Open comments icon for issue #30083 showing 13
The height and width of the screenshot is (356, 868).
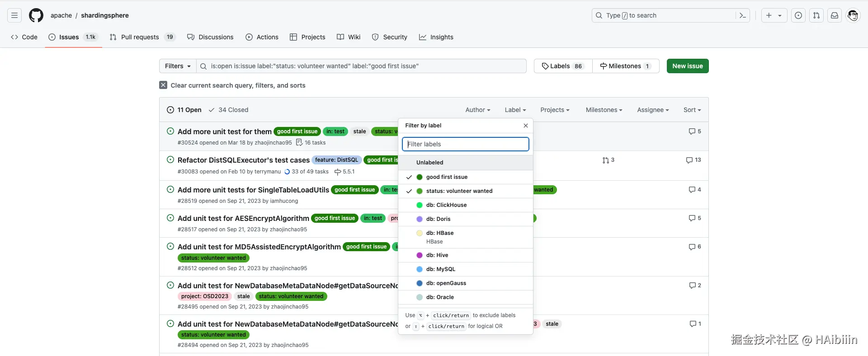689,160
